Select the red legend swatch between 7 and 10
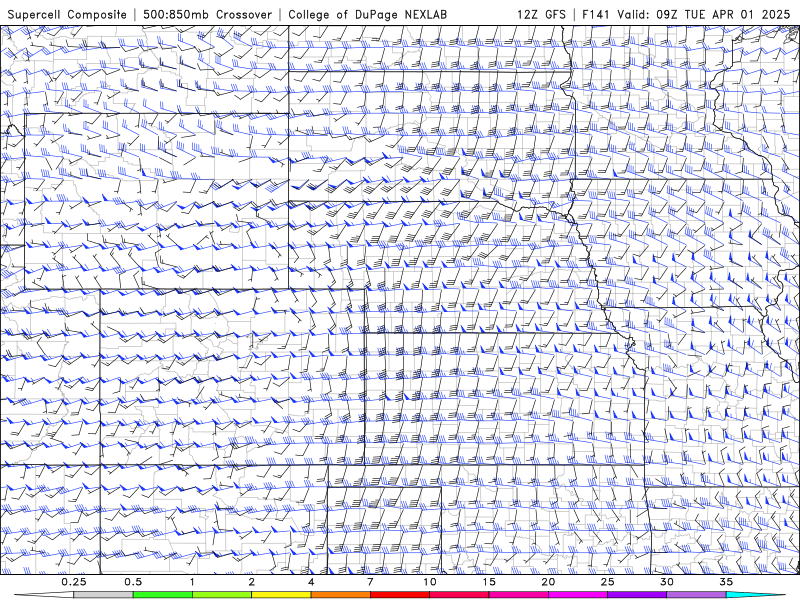 click(x=400, y=595)
